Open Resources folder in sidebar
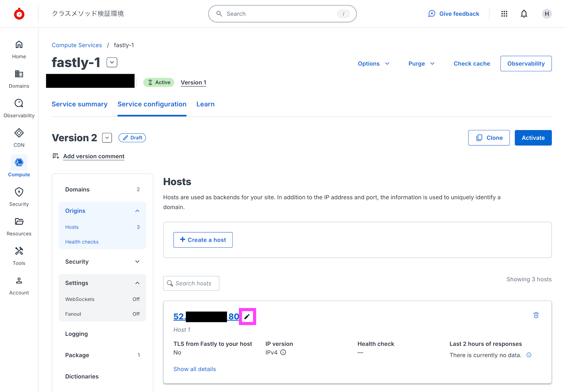565x392 pixels. [x=19, y=227]
